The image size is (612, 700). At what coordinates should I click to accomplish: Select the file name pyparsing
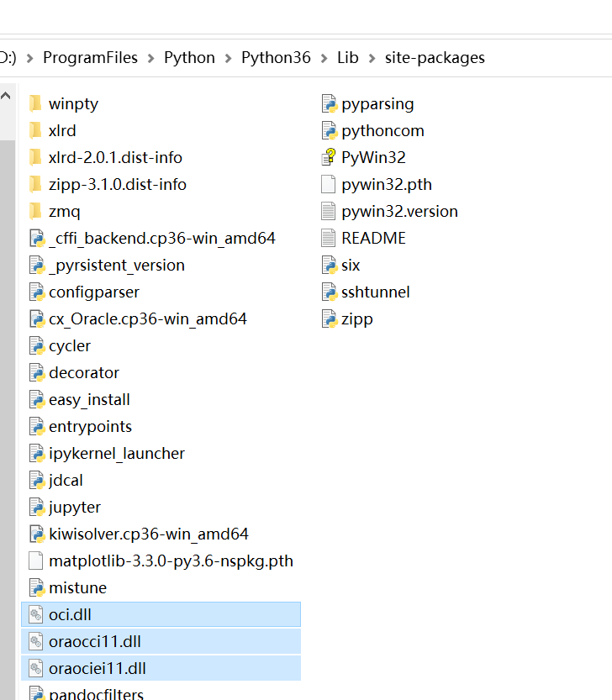pos(377,103)
